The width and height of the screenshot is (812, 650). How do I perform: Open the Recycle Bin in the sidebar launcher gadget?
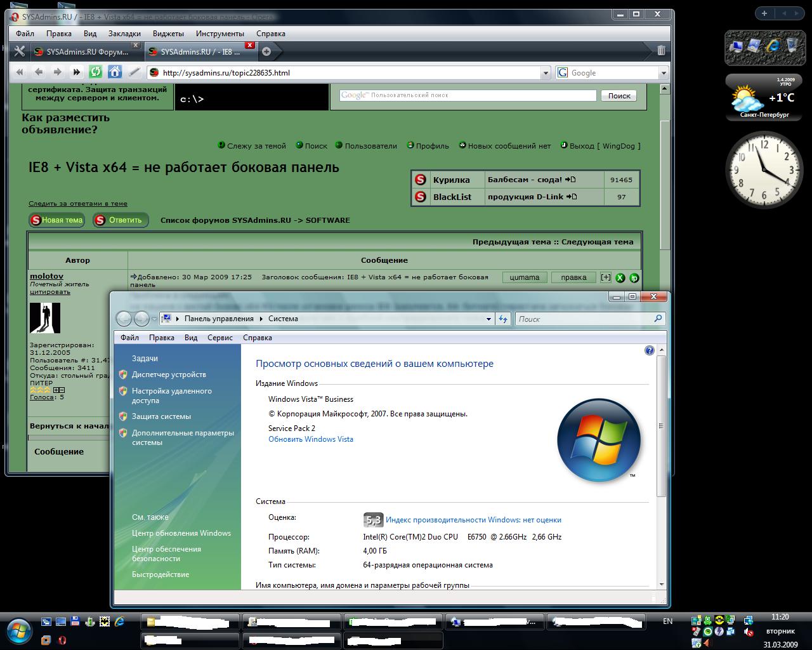pos(792,45)
